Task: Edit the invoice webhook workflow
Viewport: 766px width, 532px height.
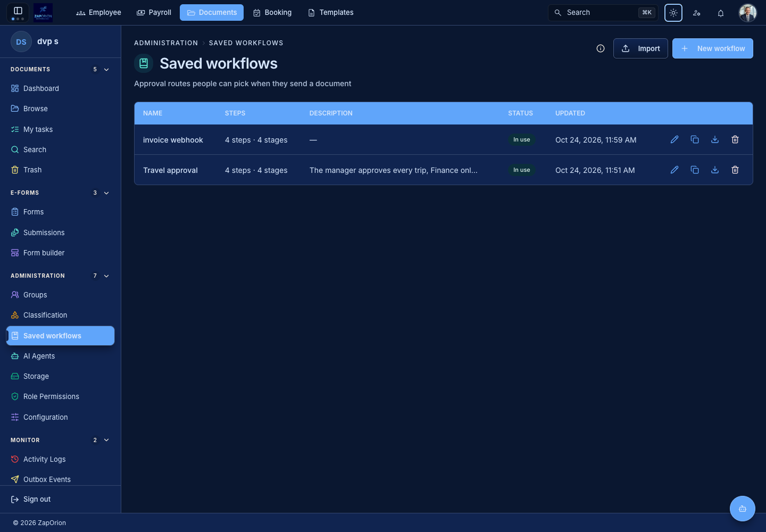Action: click(x=675, y=139)
